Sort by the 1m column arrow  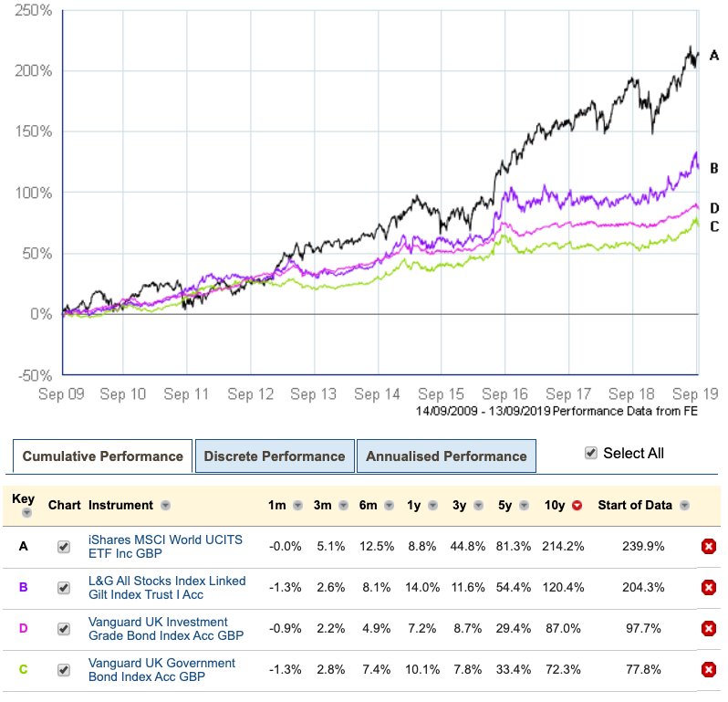(x=296, y=506)
